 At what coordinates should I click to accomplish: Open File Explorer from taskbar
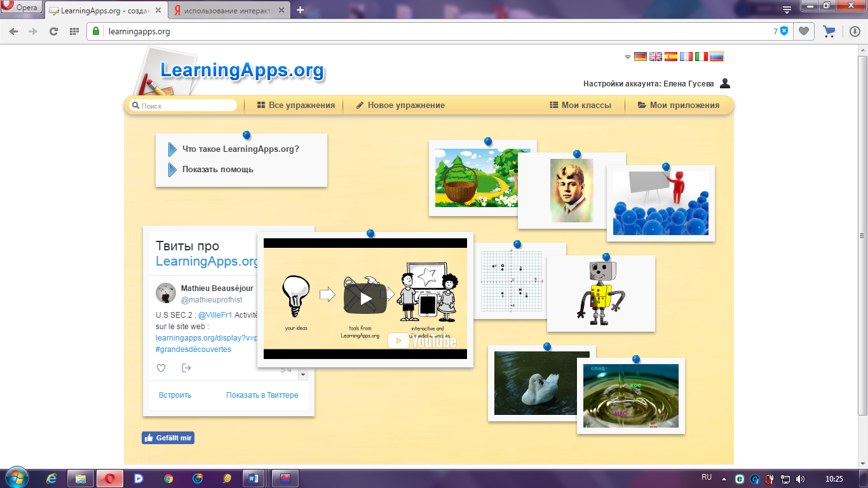pos(80,478)
